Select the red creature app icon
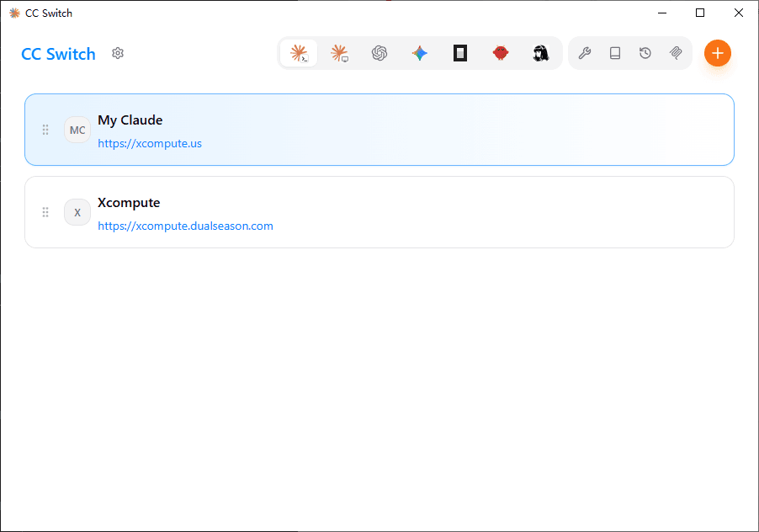 pos(501,53)
